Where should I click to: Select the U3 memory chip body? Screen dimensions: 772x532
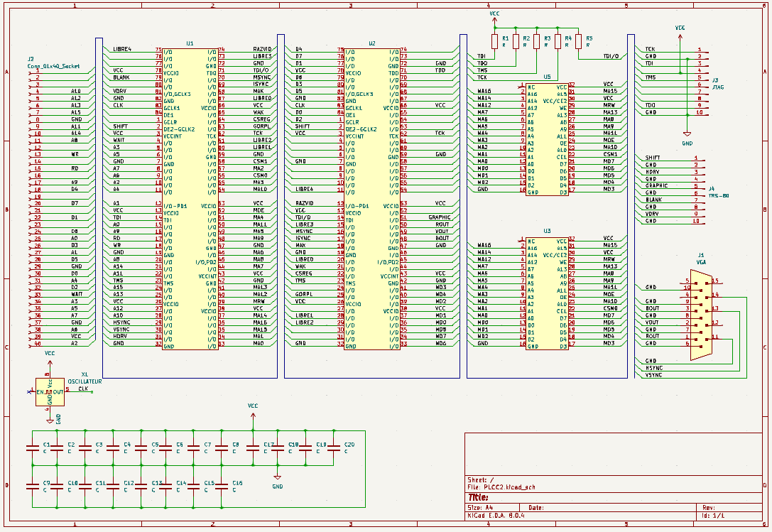click(547, 293)
